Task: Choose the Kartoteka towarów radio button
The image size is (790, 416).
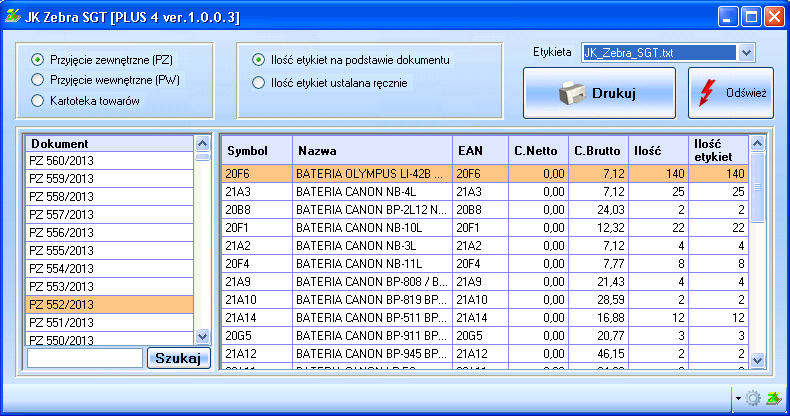Action: [38, 100]
